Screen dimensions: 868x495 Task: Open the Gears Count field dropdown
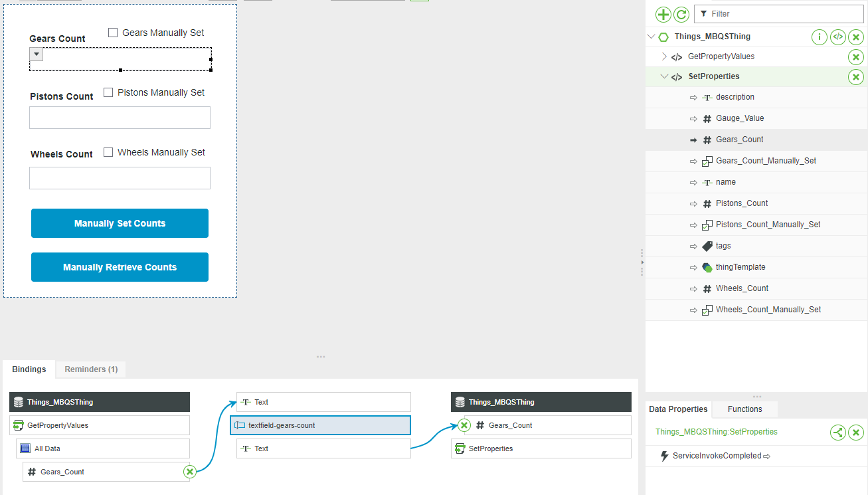click(x=36, y=54)
